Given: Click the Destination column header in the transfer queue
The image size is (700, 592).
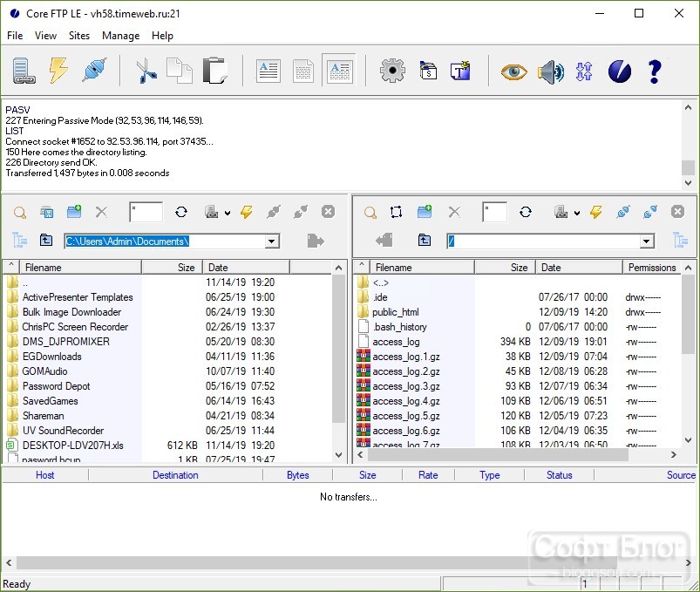Looking at the screenshot, I should pyautogui.click(x=175, y=475).
